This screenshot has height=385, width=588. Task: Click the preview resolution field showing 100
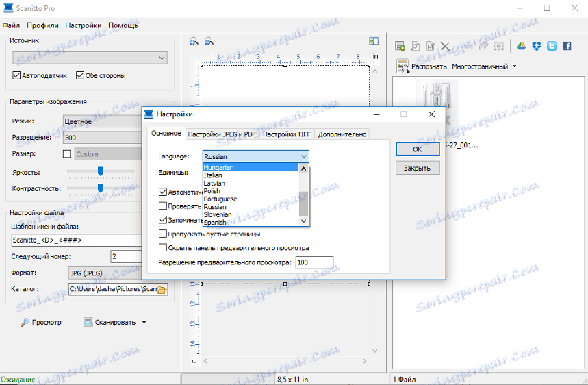pos(314,262)
